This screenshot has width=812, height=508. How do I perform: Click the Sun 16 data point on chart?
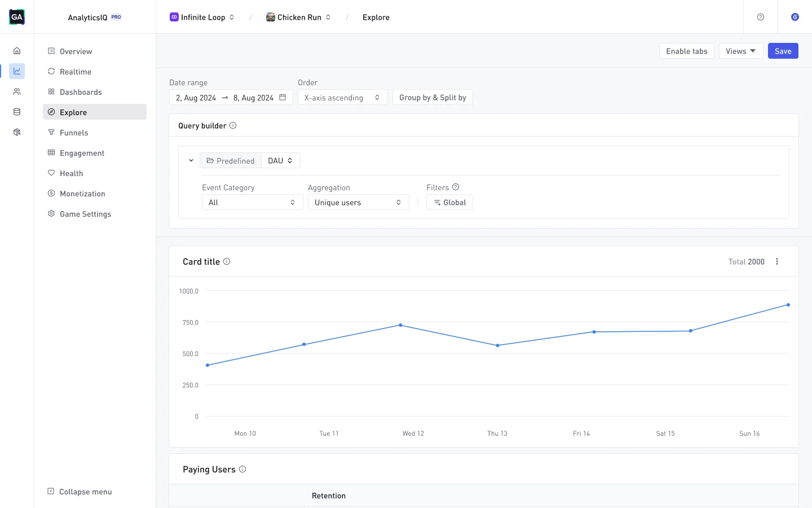coord(788,305)
